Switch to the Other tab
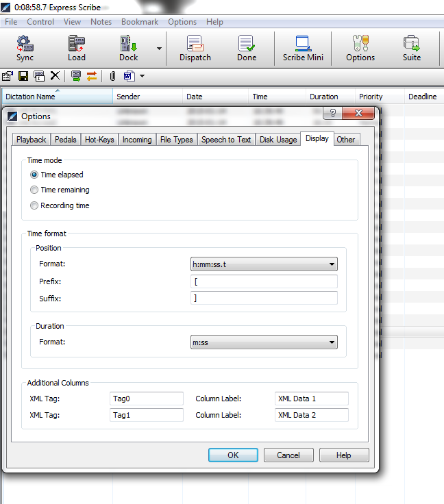 click(346, 140)
